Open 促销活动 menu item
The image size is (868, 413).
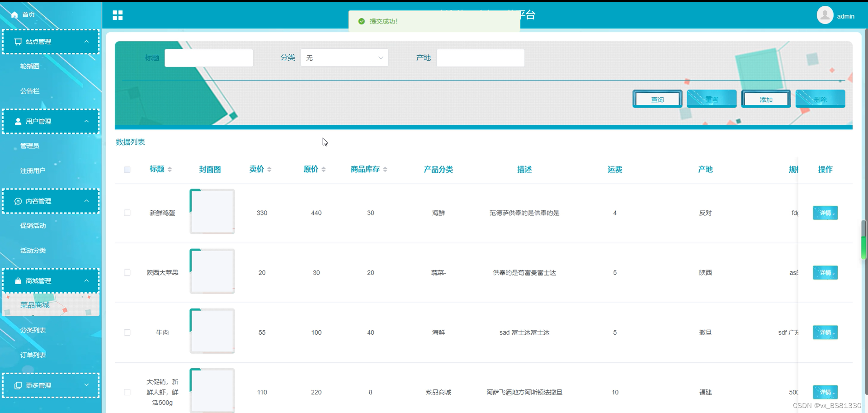(x=33, y=225)
